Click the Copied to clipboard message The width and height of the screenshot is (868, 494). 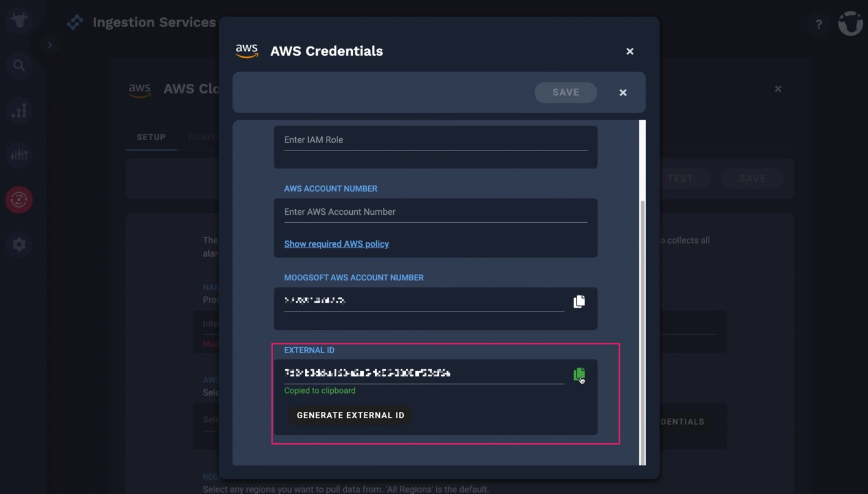click(320, 391)
